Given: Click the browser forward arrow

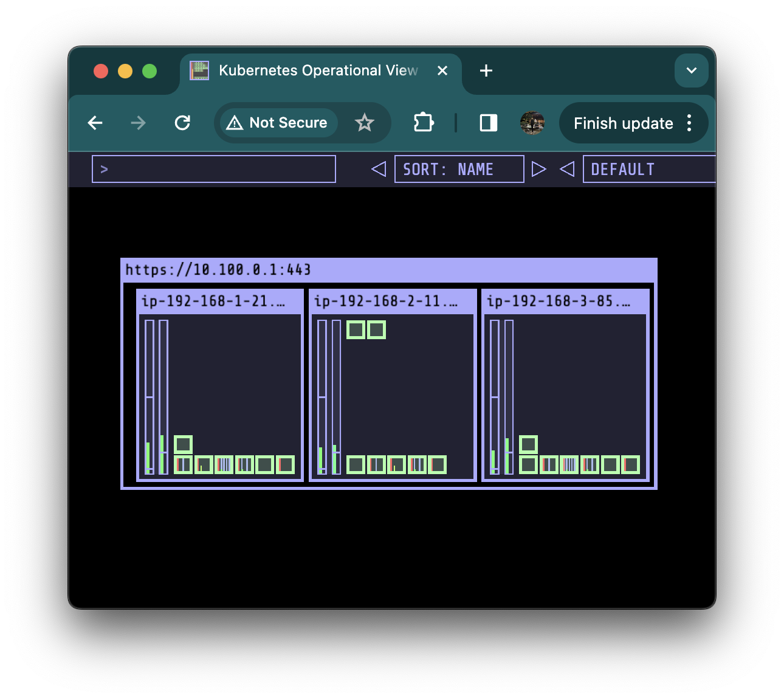Looking at the screenshot, I should point(139,123).
